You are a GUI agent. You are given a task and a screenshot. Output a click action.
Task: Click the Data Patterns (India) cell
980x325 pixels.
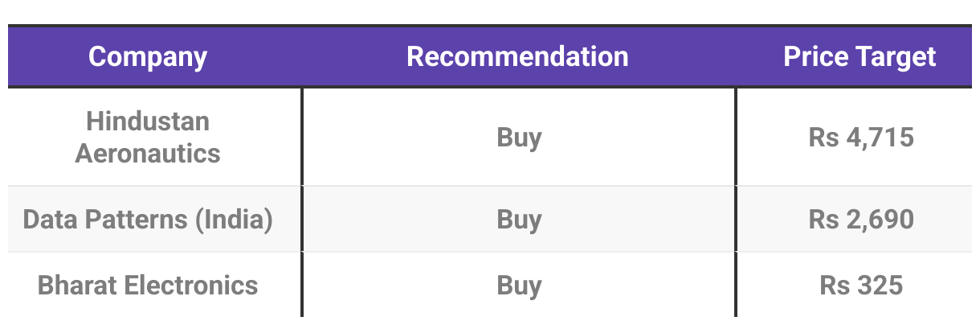click(148, 220)
